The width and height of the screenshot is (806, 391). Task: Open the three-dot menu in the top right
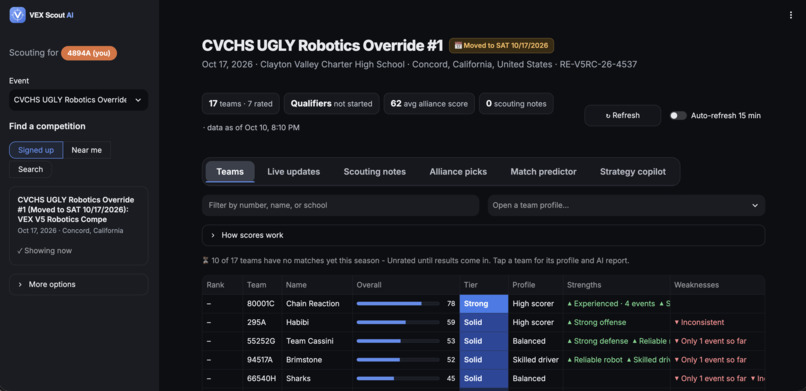[791, 15]
